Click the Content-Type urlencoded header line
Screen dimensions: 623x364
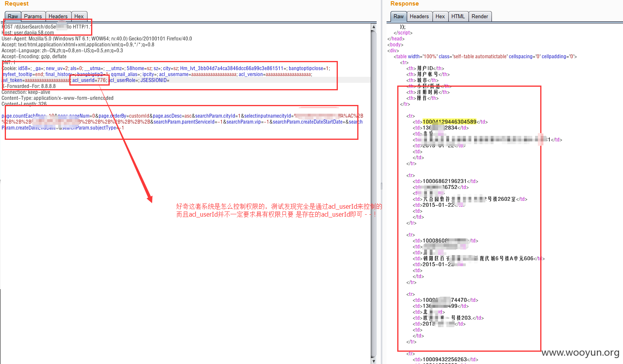[57, 98]
